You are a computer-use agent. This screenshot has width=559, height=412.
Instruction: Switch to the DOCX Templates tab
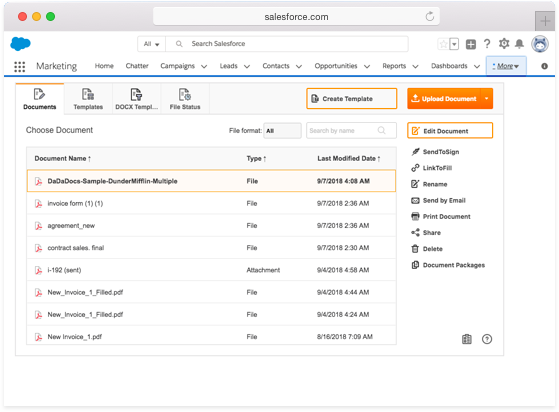pyautogui.click(x=137, y=99)
